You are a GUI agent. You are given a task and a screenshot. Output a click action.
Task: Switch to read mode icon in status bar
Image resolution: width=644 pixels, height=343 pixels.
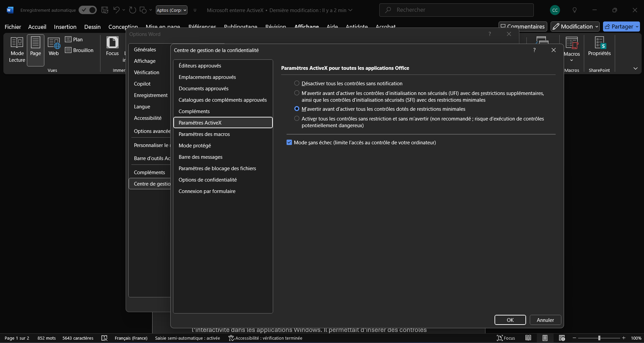(x=528, y=338)
